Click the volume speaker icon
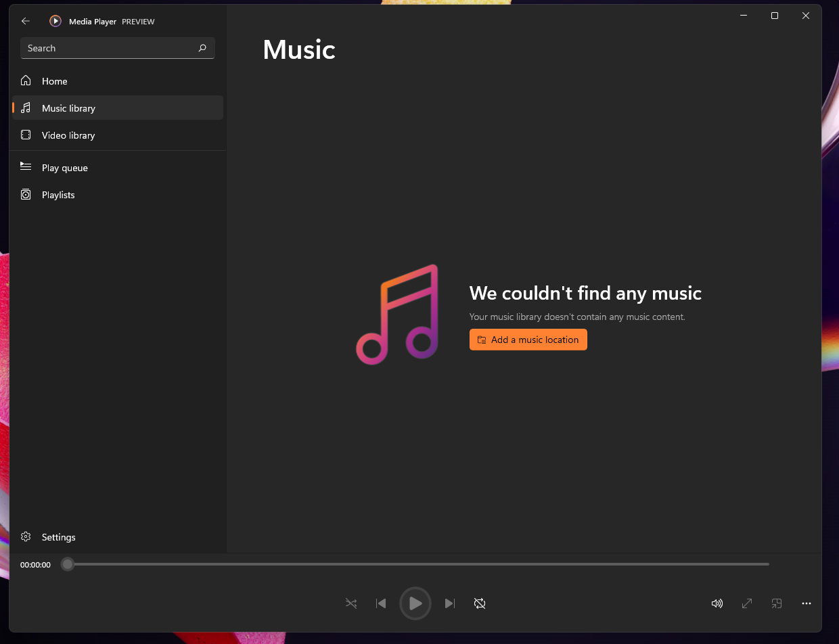 point(717,603)
